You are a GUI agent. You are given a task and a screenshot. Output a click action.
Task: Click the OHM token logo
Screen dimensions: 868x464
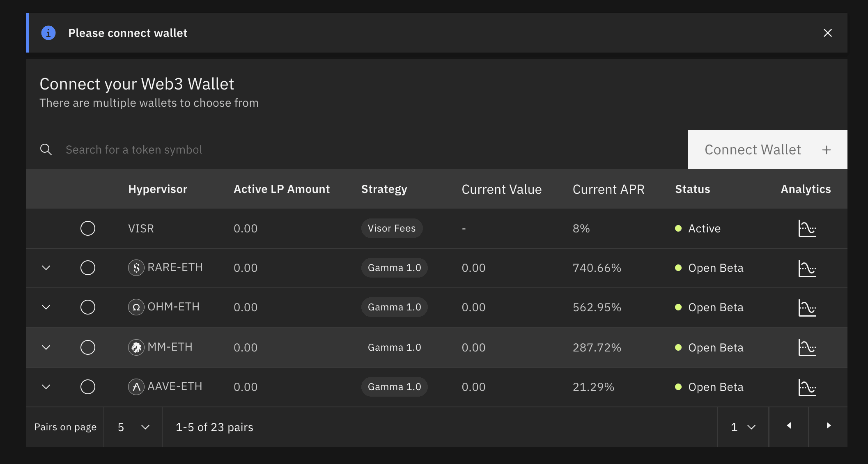click(136, 307)
